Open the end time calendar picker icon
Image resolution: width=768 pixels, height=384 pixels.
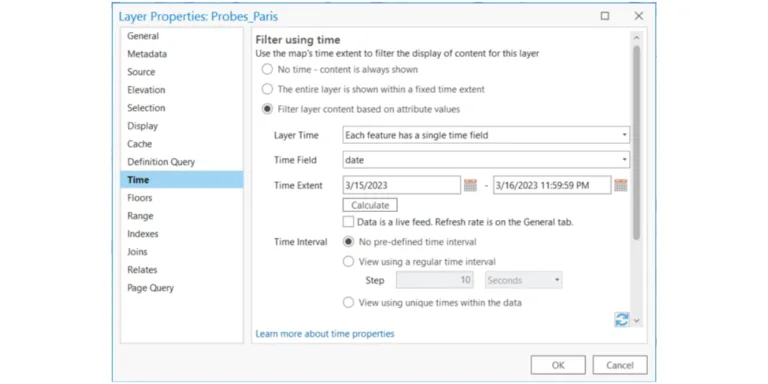[621, 185]
